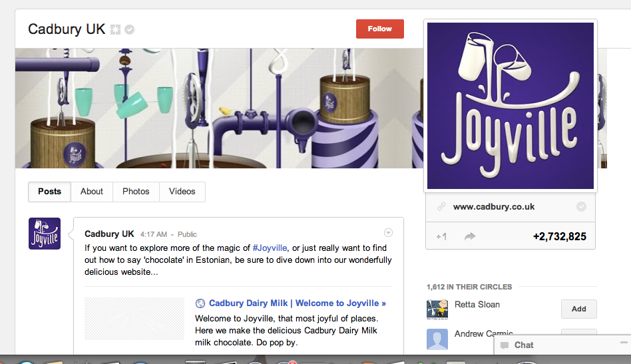Minimize the Chat panel with the dash
The image size is (631, 364).
click(x=624, y=343)
